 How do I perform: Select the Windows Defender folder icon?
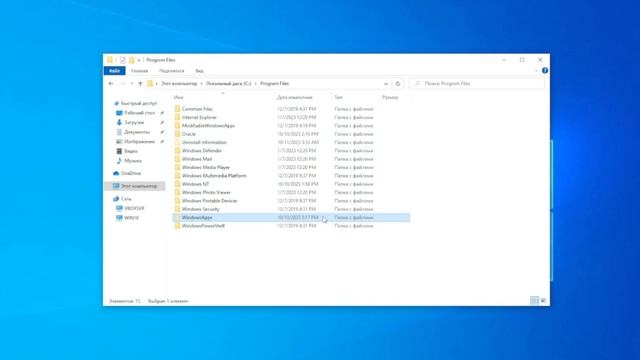pyautogui.click(x=177, y=151)
